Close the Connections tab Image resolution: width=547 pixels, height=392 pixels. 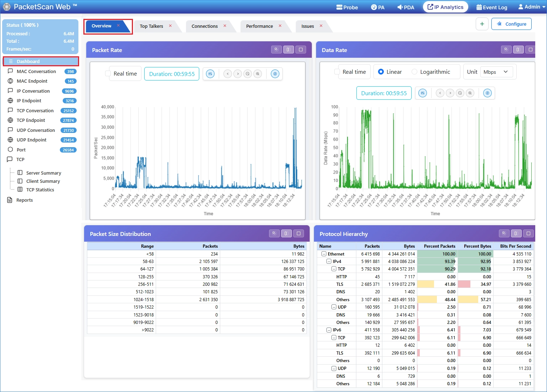pos(225,26)
